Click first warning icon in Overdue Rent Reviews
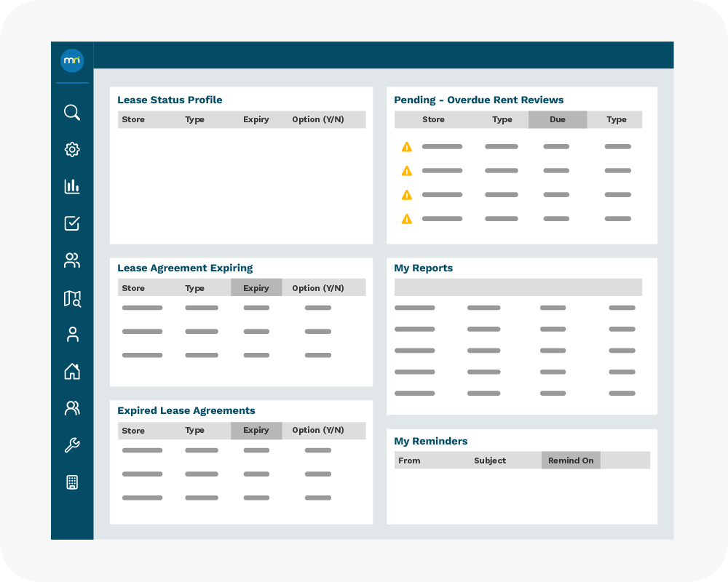This screenshot has height=582, width=728. [x=407, y=147]
